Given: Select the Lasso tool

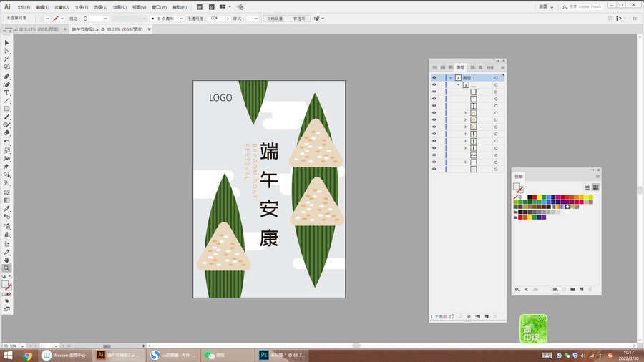Looking at the screenshot, I should tap(6, 67).
